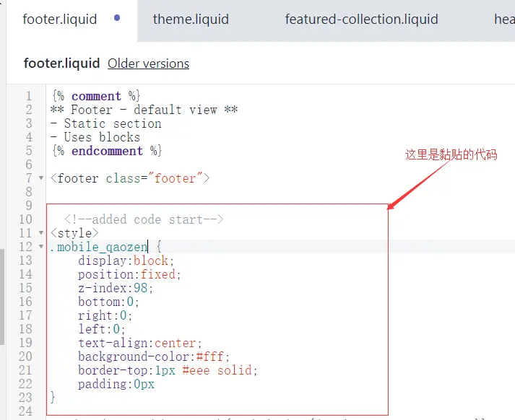Screen dimensions: 515x420
Task: Click the vertical scrollbar thumb at the left edge
Action: [x=2, y=297]
